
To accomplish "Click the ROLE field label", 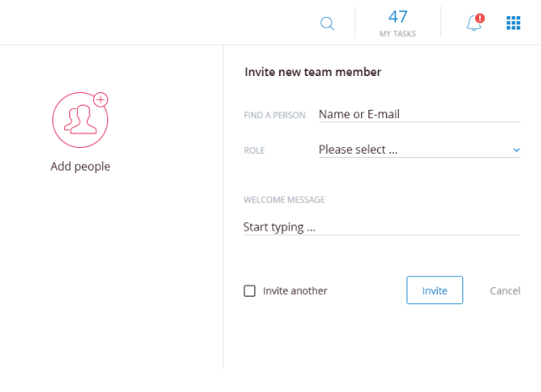I will tap(254, 150).
